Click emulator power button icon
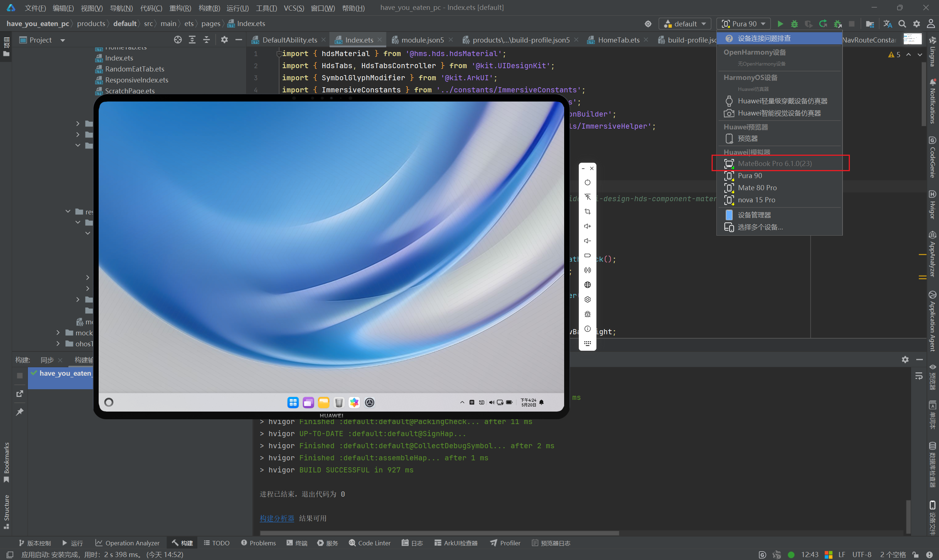The image size is (939, 560). 588,182
